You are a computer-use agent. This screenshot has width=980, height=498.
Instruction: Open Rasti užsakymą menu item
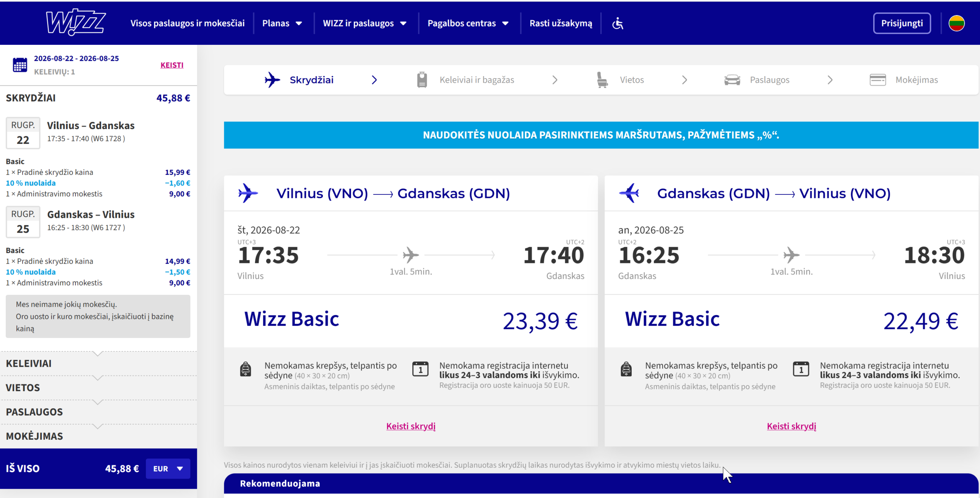pos(561,23)
